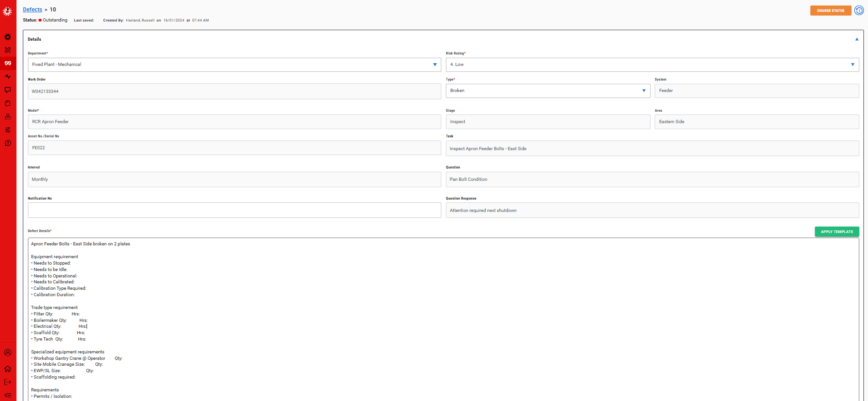The width and height of the screenshot is (868, 401).
Task: Click the help question mark icon
Action: pyautogui.click(x=8, y=143)
